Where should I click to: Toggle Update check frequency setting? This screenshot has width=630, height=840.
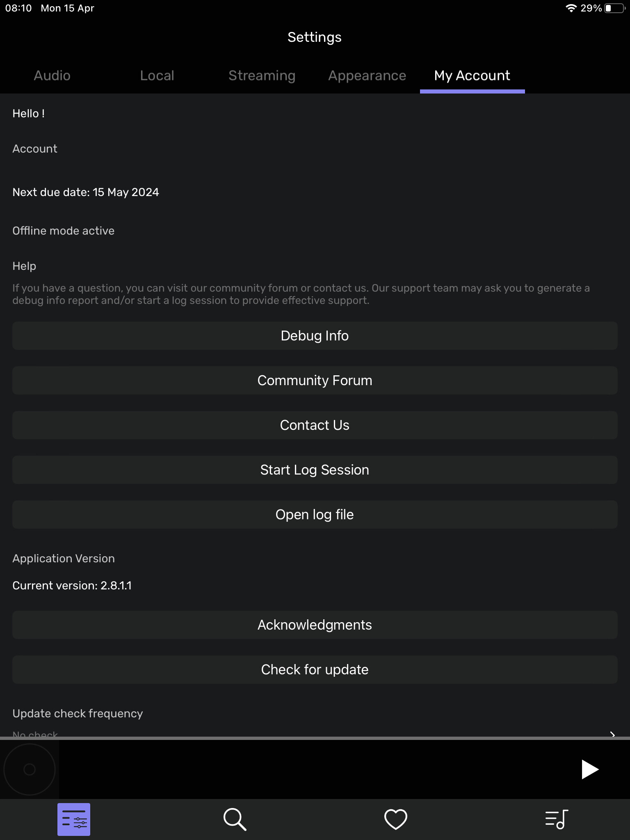pos(78,713)
